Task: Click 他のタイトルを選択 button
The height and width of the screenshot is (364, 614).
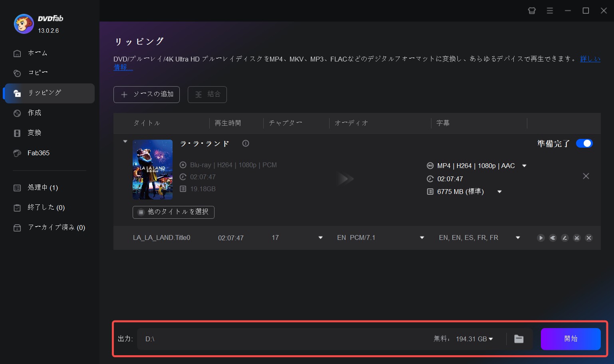Action: 173,212
